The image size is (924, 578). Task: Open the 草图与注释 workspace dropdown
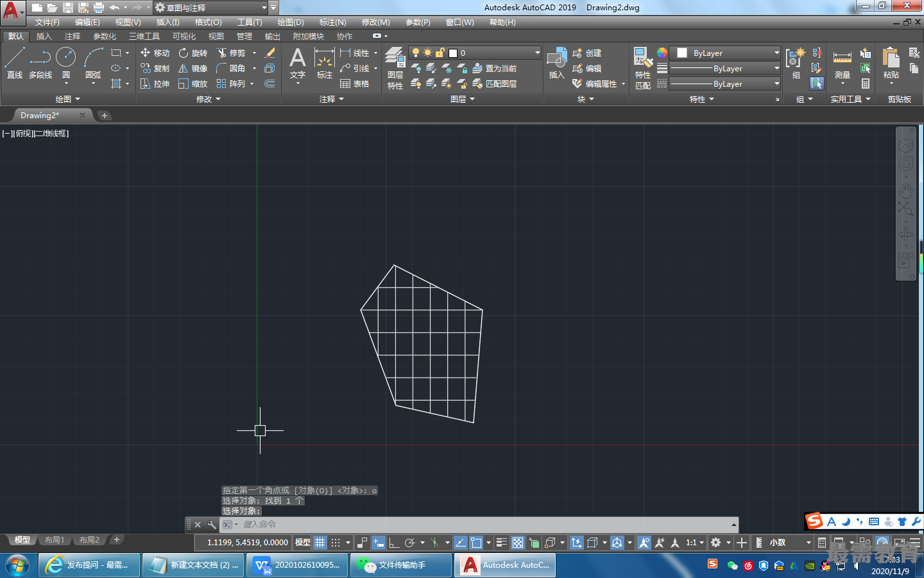pos(211,8)
